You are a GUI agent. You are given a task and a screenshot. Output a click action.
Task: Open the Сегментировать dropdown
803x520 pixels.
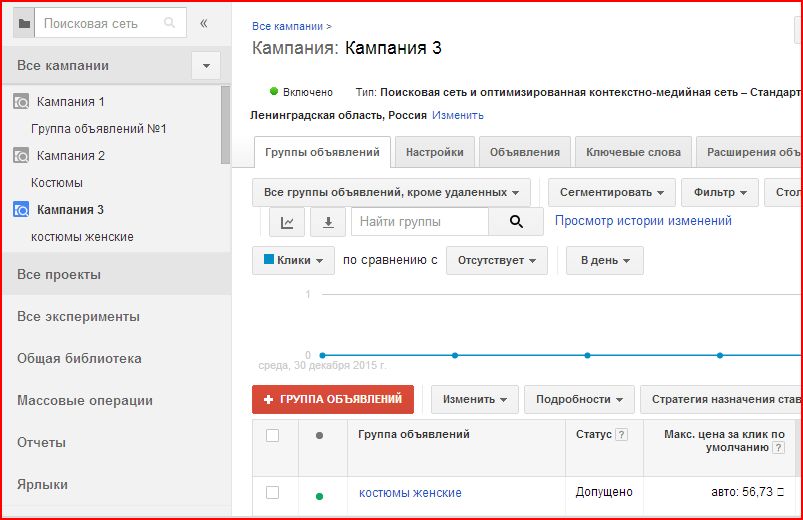point(611,193)
